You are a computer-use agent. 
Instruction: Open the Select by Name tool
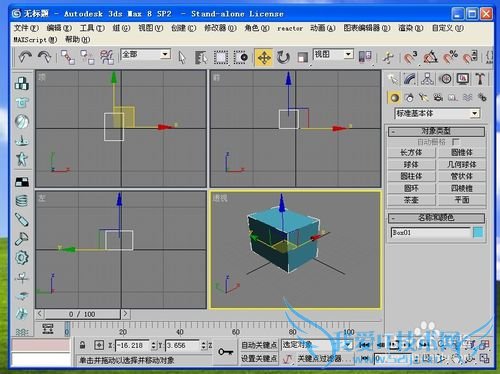201,57
